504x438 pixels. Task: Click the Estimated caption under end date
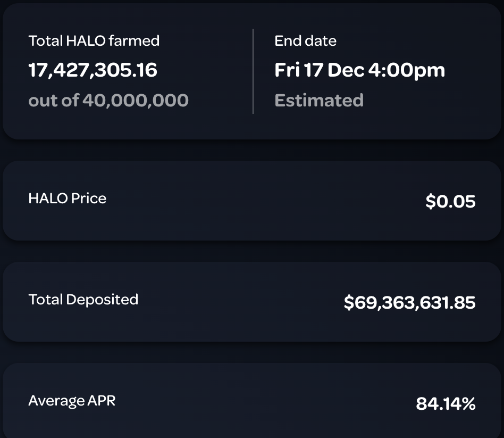(319, 100)
